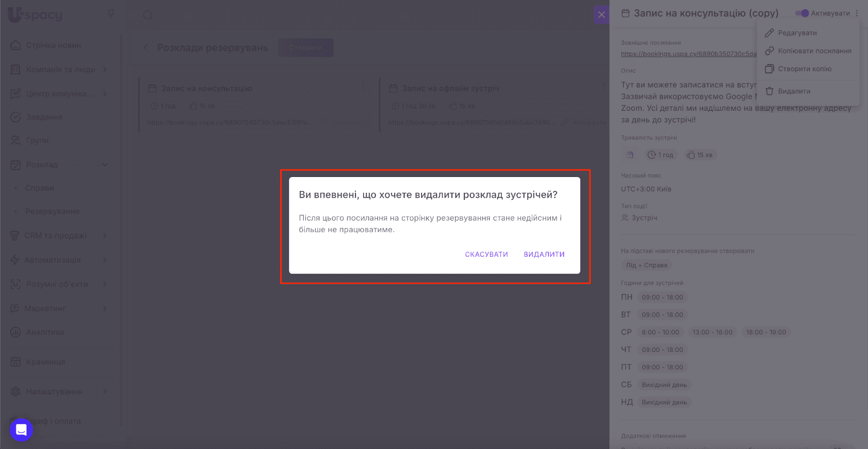The height and width of the screenshot is (449, 868).
Task: Click the 18:00 - 19:00 chip for СР
Action: click(766, 332)
